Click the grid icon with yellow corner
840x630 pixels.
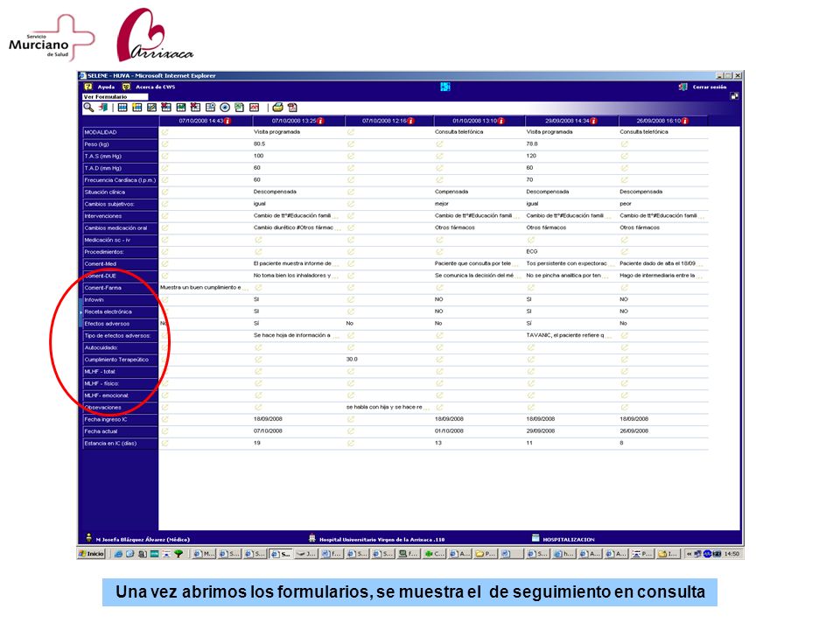137,108
